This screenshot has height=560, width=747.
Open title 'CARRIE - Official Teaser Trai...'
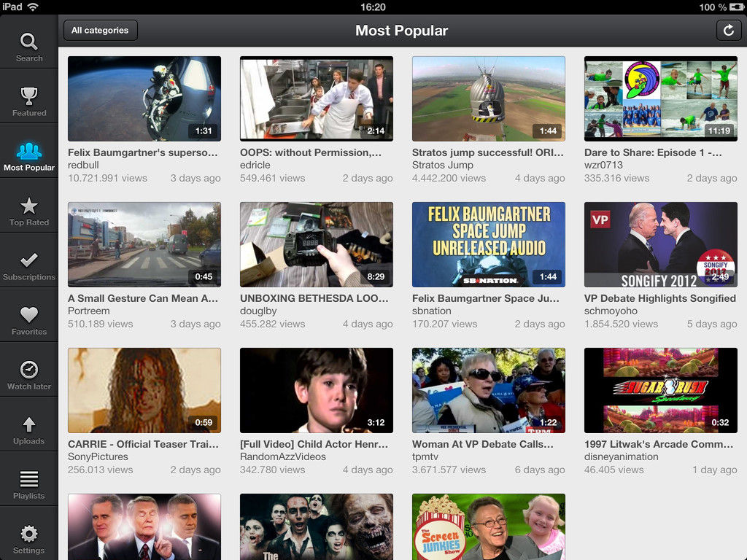[144, 444]
